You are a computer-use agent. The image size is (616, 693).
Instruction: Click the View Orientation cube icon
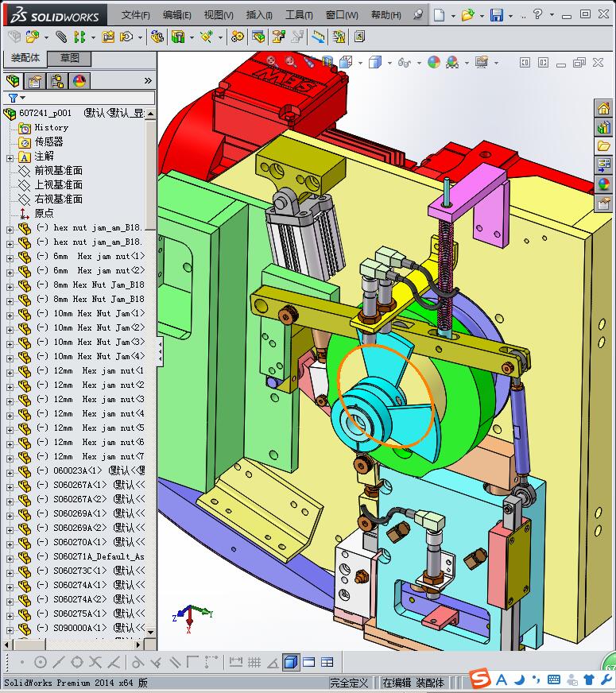[x=346, y=62]
